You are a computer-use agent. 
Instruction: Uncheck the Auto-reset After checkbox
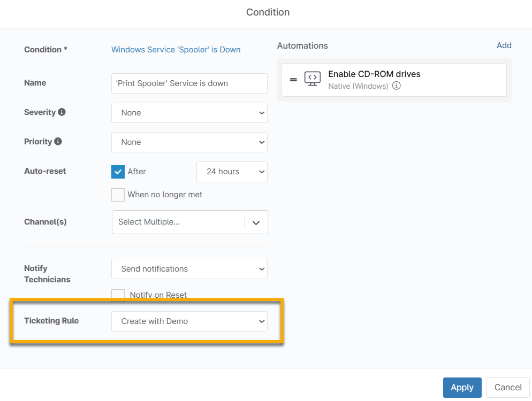118,172
